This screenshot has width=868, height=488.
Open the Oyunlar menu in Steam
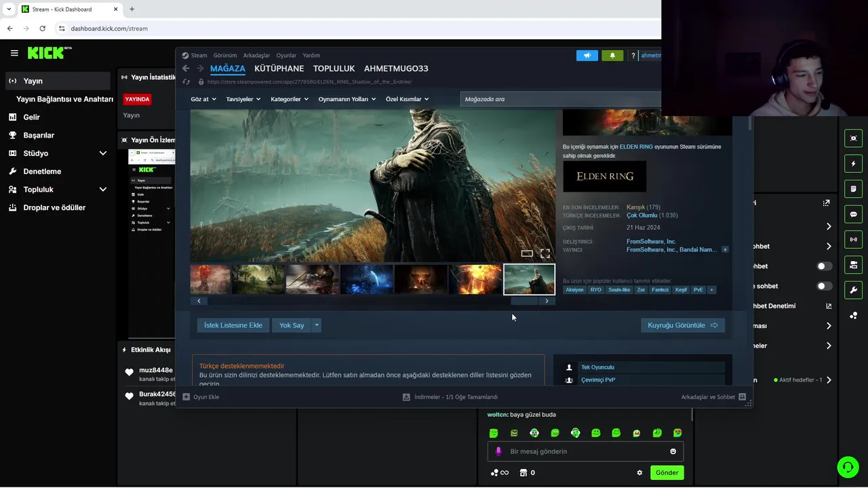(286, 56)
